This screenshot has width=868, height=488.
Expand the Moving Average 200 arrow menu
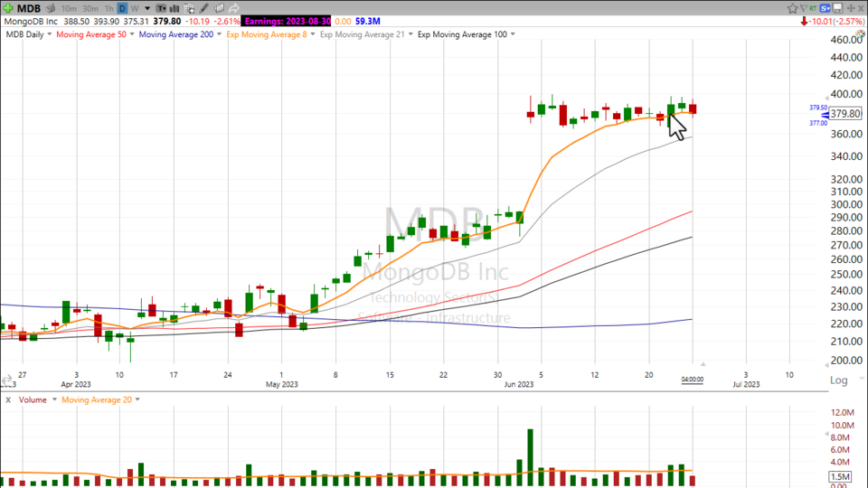[x=219, y=34]
